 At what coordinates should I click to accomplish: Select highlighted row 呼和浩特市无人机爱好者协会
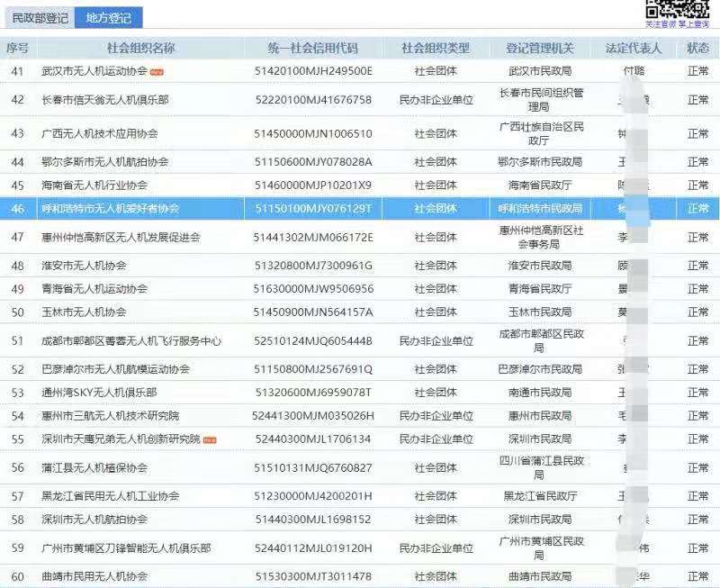(111, 208)
